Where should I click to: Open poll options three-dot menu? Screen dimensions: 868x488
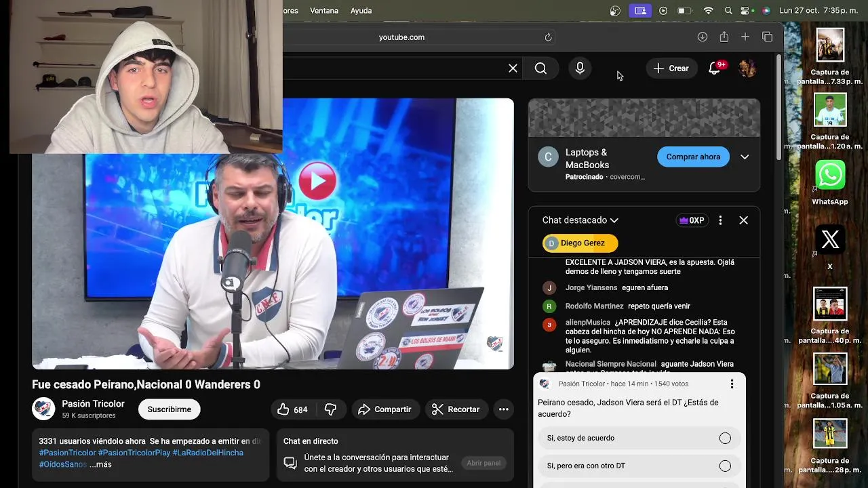pos(732,384)
